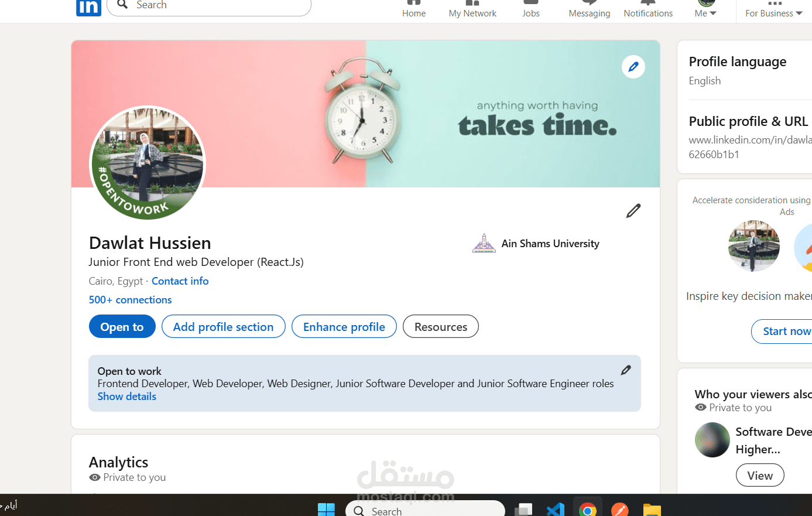Edit the Open to work preferences
This screenshot has width=812, height=516.
tap(626, 370)
